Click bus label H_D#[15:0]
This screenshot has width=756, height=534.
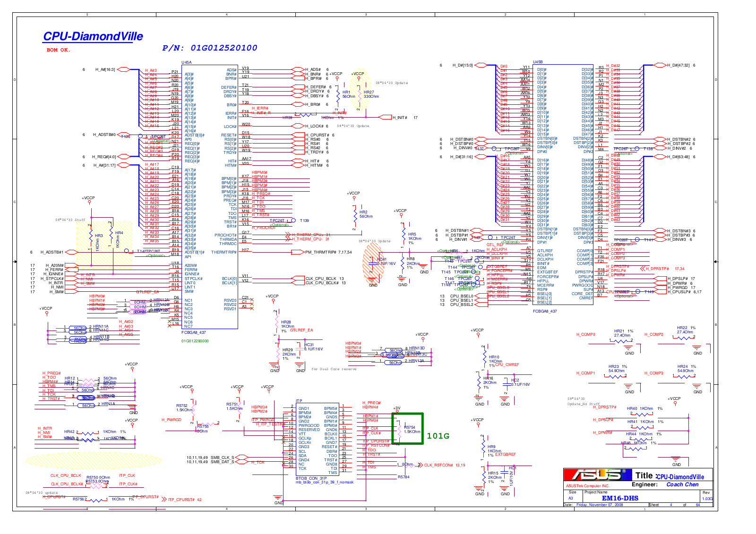(462, 65)
